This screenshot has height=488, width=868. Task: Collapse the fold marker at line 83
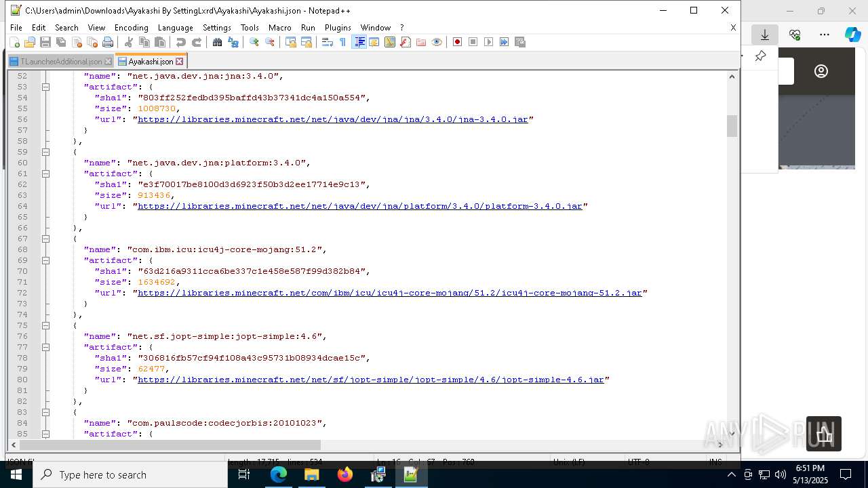pyautogui.click(x=45, y=412)
